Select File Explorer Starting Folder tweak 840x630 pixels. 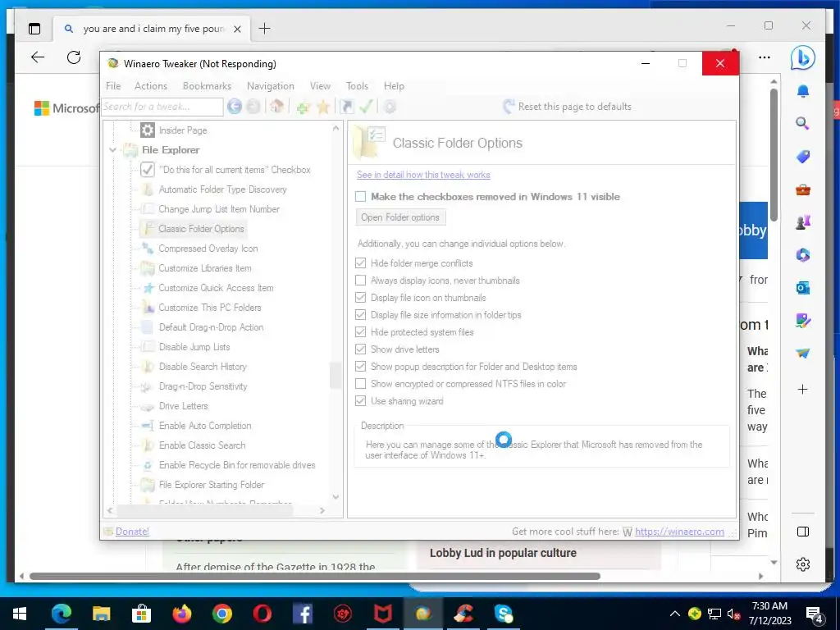point(212,485)
